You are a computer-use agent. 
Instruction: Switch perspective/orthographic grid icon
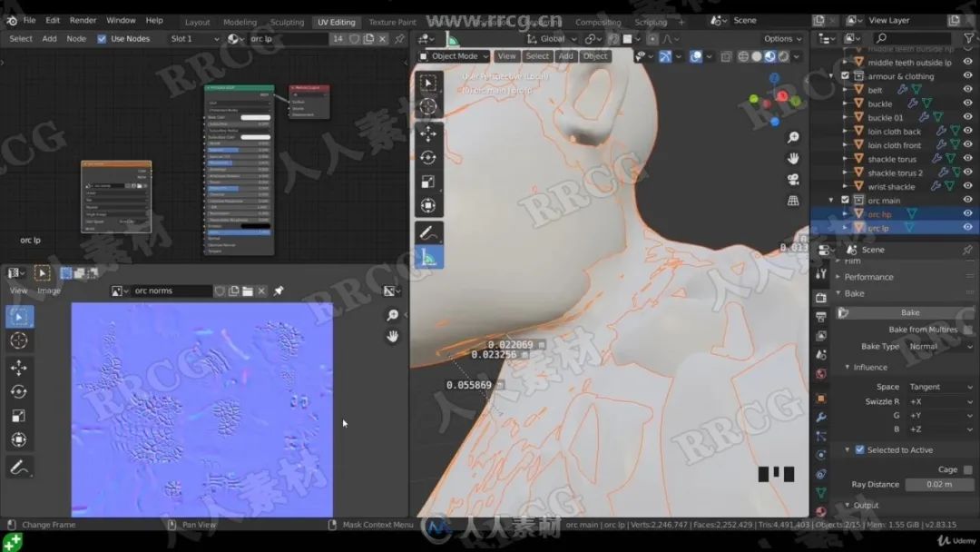(793, 201)
